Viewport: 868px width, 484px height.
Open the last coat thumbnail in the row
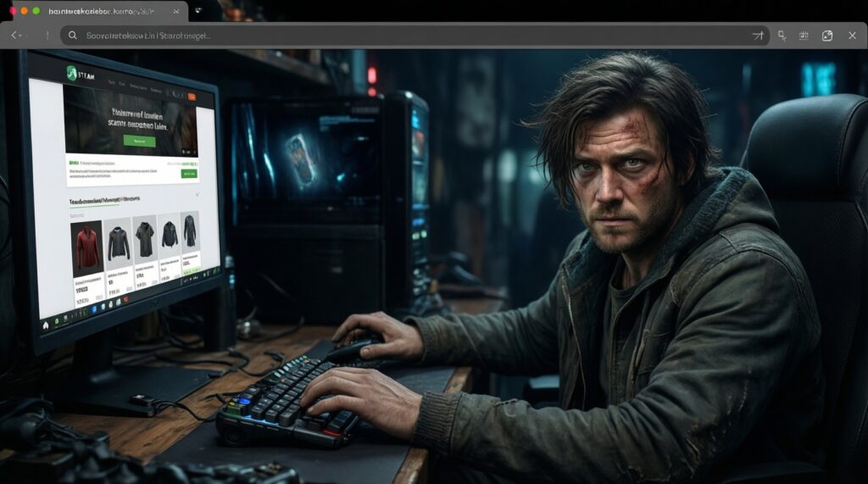pos(189,232)
